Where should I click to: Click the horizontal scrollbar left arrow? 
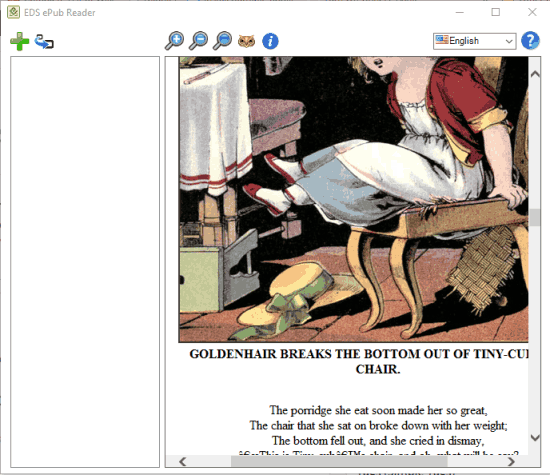182,461
